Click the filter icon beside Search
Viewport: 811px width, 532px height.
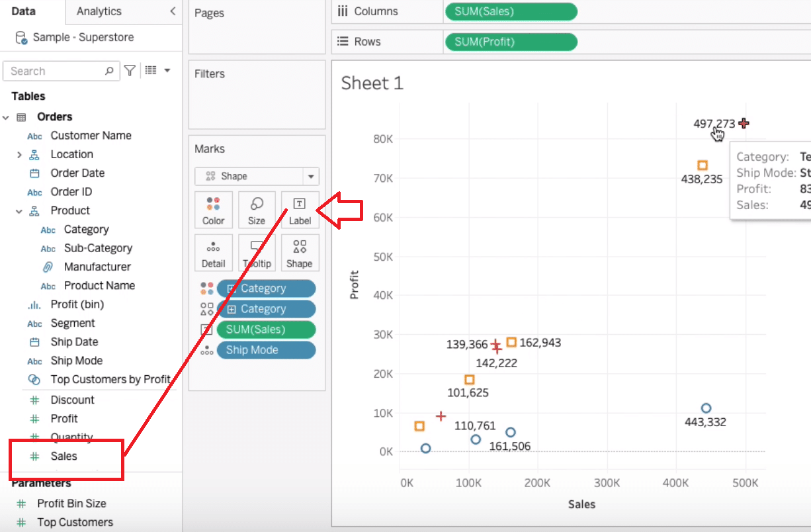[x=130, y=71]
